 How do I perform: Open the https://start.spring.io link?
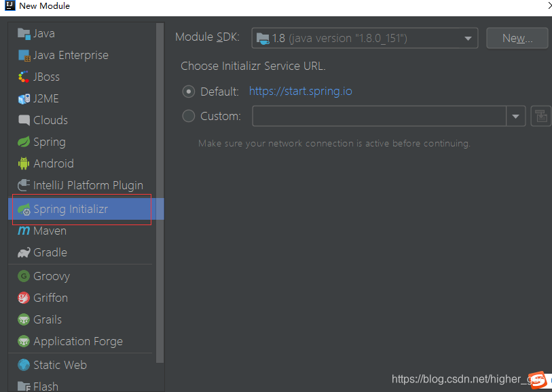pos(301,92)
